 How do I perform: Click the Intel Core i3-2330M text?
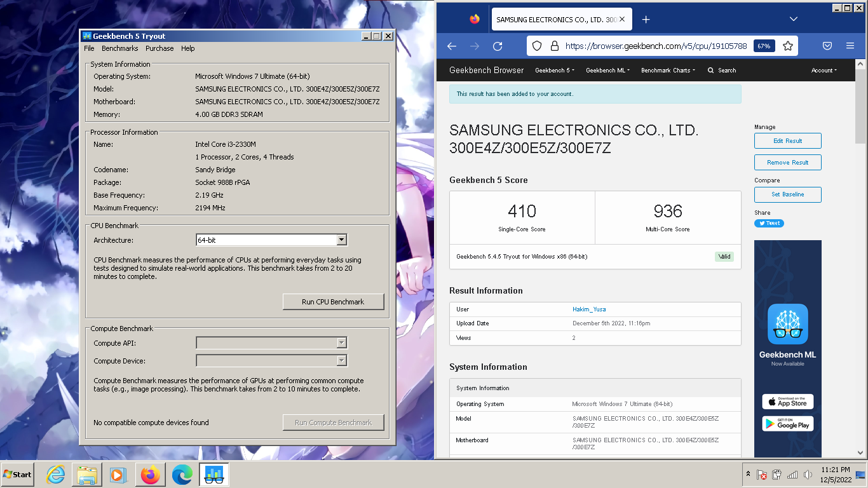coord(226,144)
